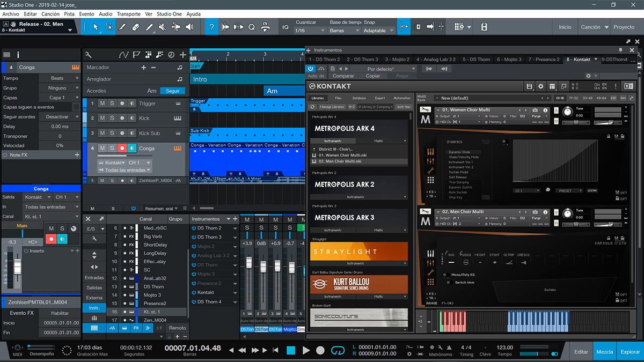Toggle monitor on Kick Sub track

pos(131,133)
